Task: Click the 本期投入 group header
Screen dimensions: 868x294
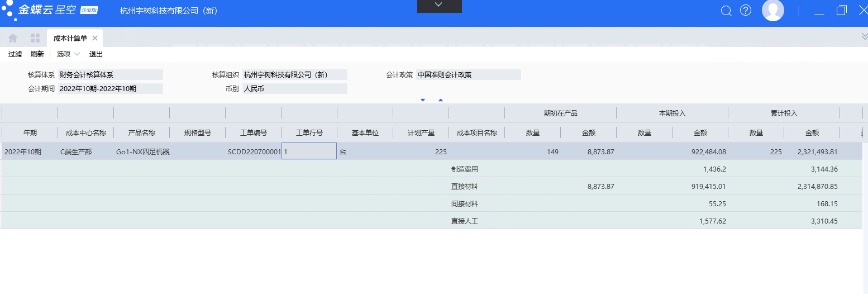Action: tap(673, 113)
